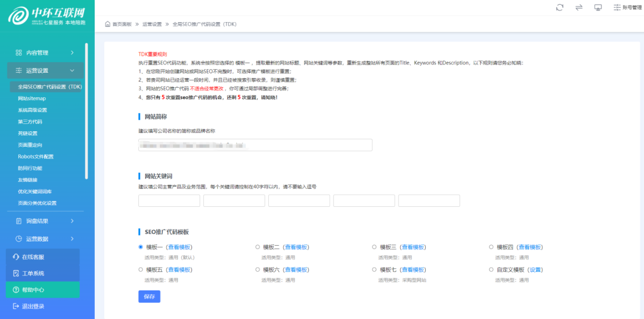Image resolution: width=644 pixels, height=319 pixels.
Task: Click the 退出登录 logout icon
Action: [x=17, y=306]
